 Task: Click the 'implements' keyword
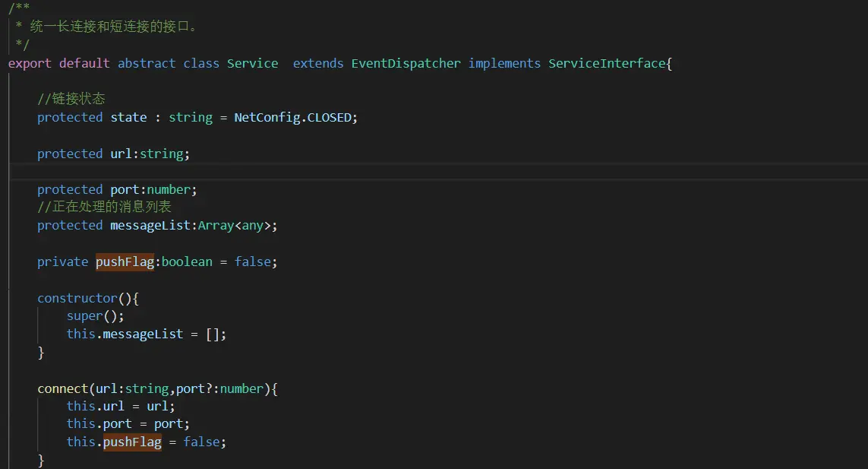504,64
